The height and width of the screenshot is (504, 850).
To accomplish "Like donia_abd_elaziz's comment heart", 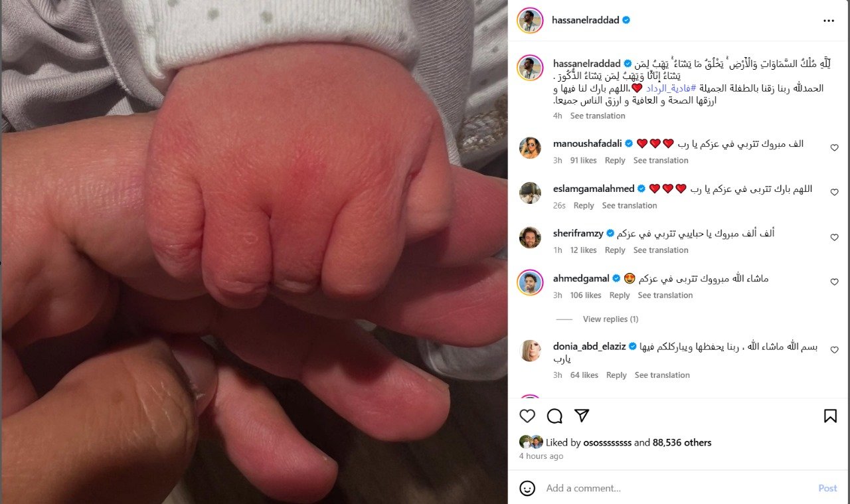I will pyautogui.click(x=834, y=351).
